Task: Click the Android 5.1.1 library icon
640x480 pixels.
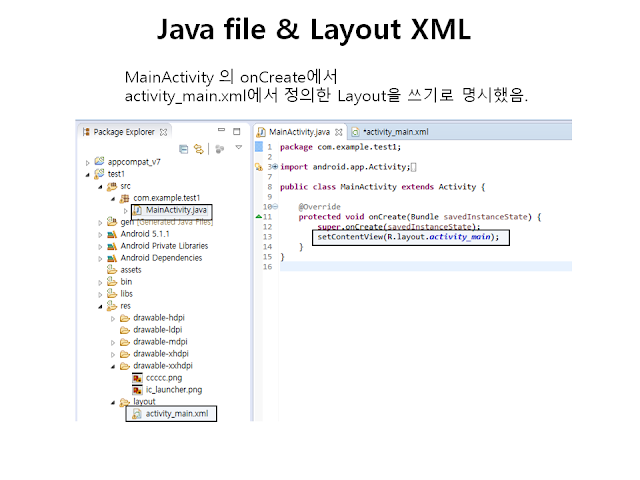Action: click(112, 234)
